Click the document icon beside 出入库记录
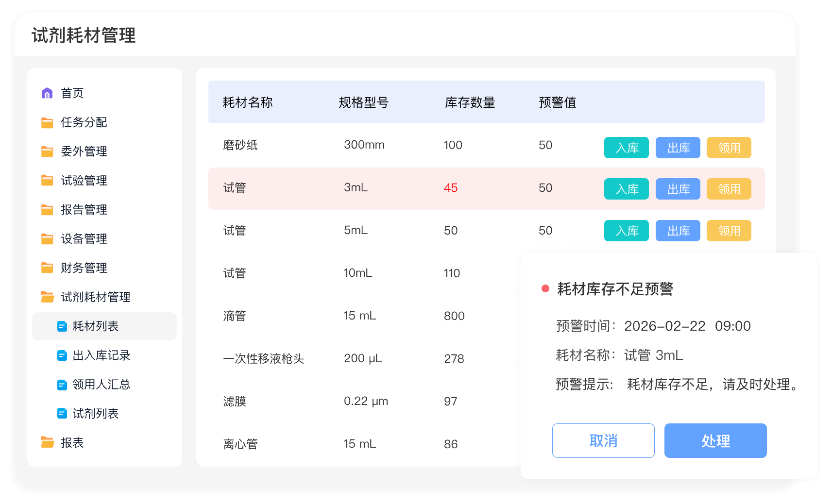 click(62, 355)
